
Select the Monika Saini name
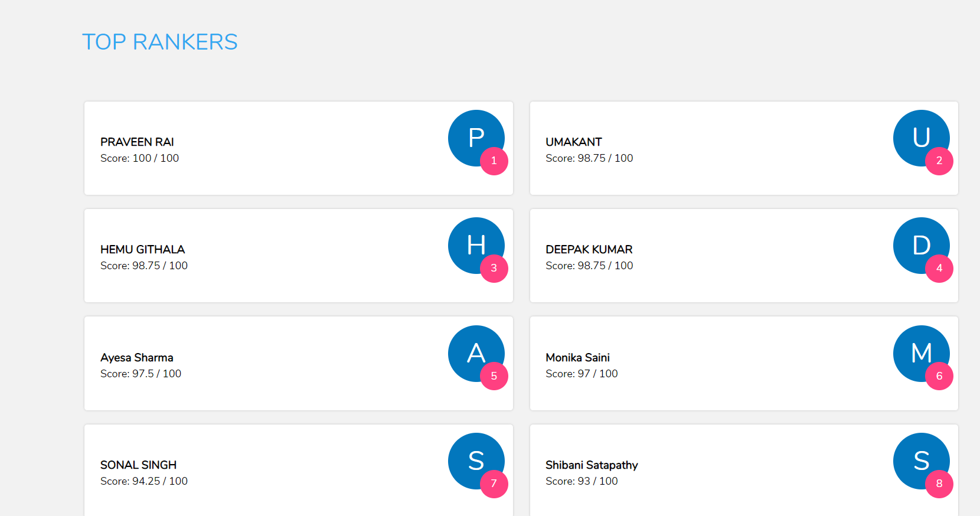tap(577, 358)
